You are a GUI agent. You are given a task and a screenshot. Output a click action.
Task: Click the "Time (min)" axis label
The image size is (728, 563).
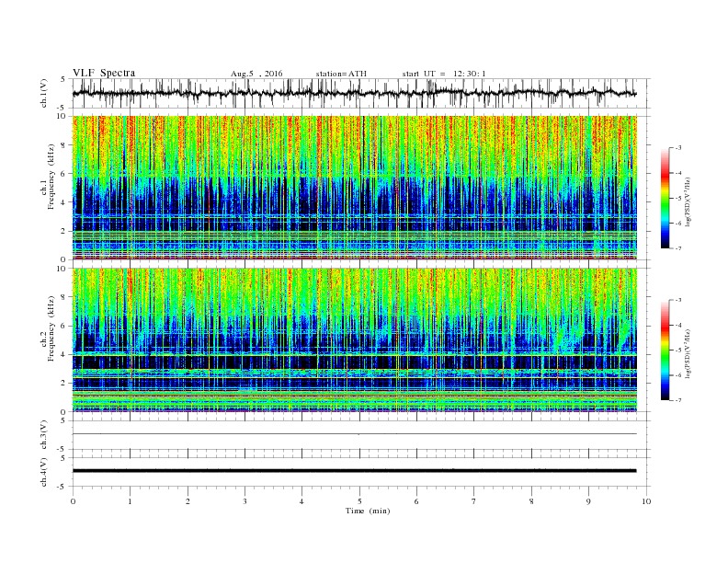pos(368,511)
